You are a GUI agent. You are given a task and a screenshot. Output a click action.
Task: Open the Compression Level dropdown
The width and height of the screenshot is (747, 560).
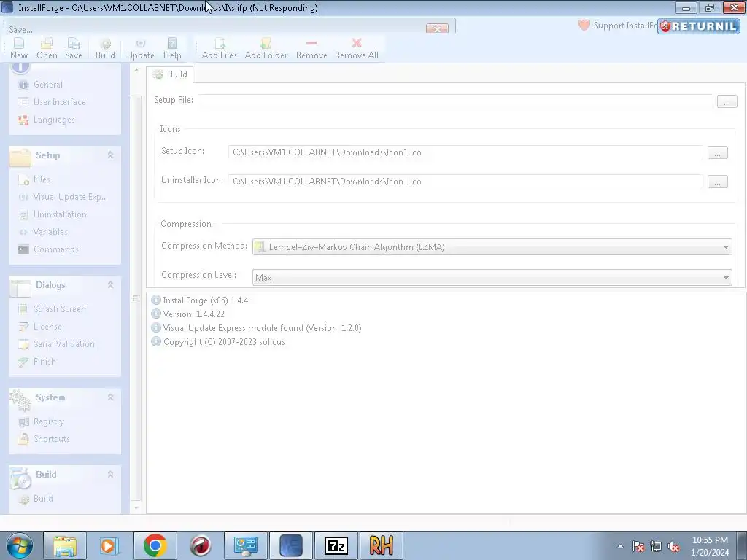coord(492,277)
